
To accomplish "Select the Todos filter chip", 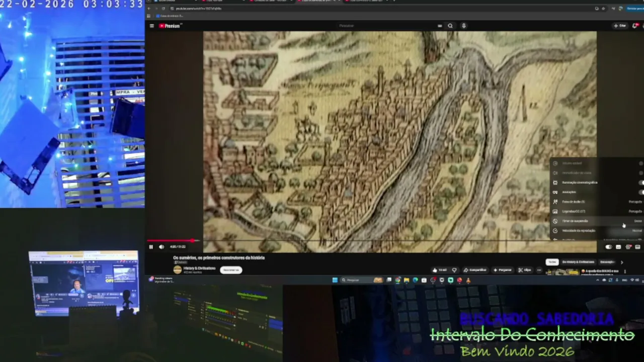I will 552,262.
